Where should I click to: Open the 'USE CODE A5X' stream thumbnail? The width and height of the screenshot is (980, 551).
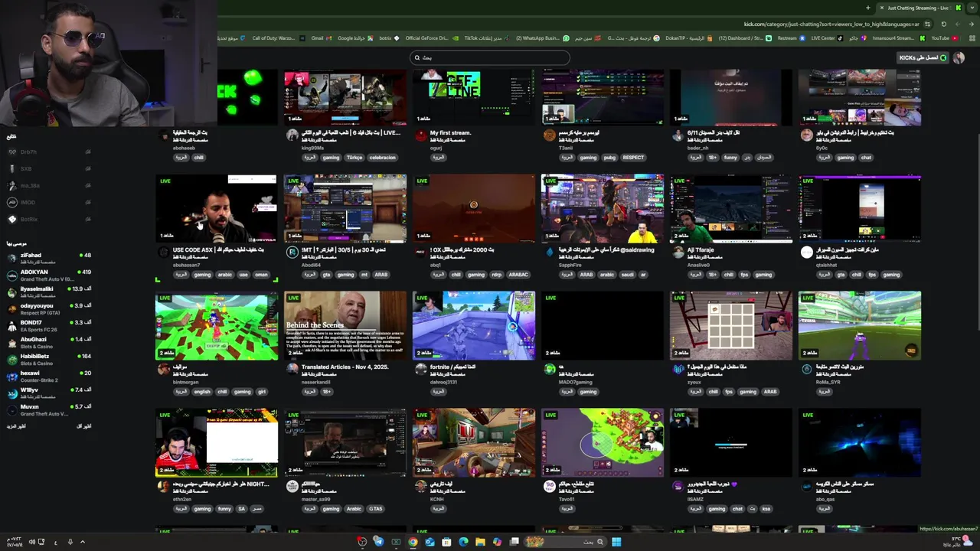217,208
